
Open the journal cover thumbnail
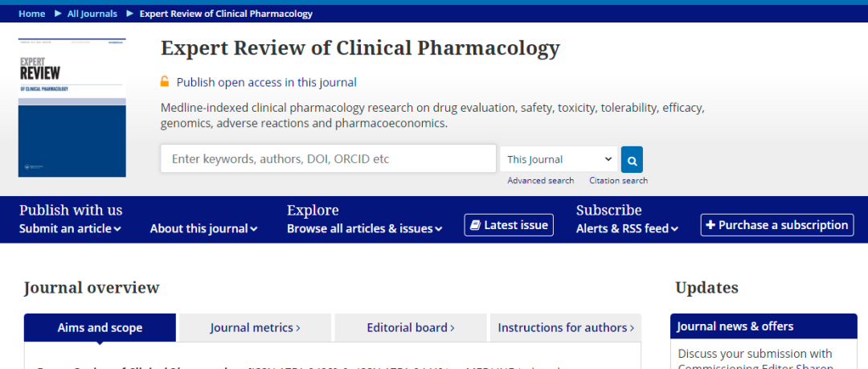click(72, 108)
